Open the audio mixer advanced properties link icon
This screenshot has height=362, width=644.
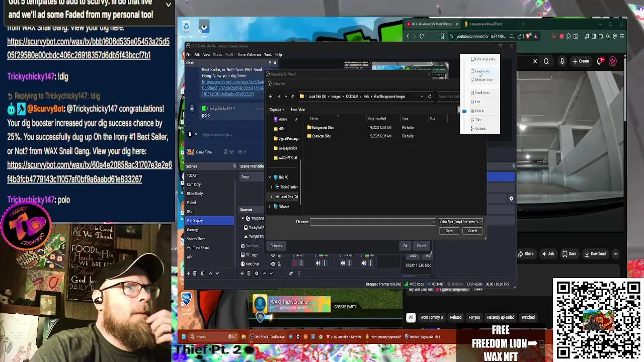point(291,274)
